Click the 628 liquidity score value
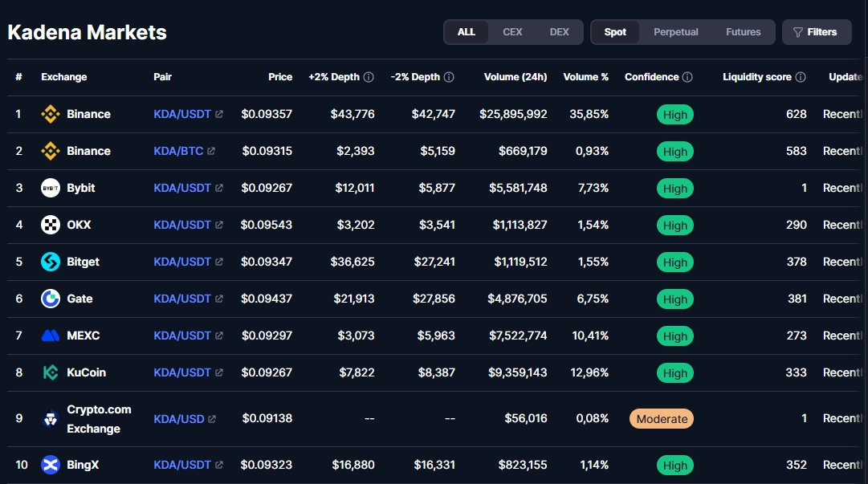This screenshot has height=484, width=868. [x=796, y=114]
